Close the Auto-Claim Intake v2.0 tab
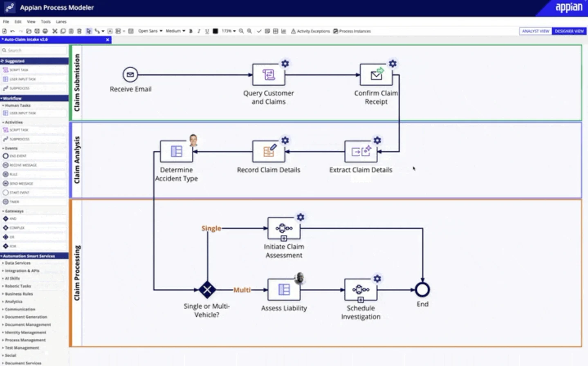Screen dimensions: 588x366 108,40
